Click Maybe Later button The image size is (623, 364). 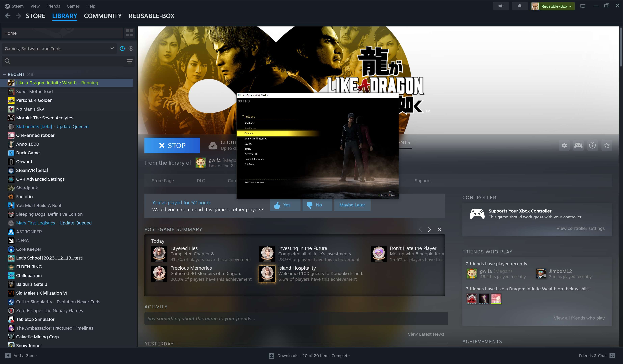[352, 205]
